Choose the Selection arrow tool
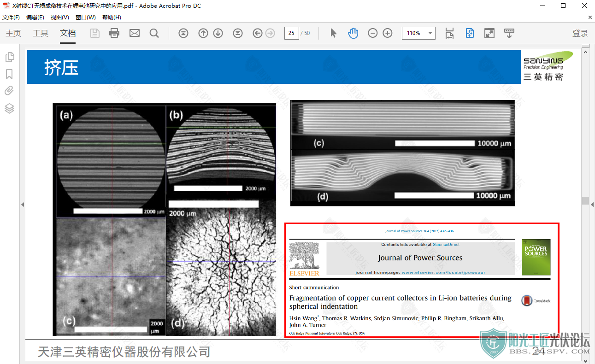Screen dimensions: 595x364 click(x=334, y=33)
